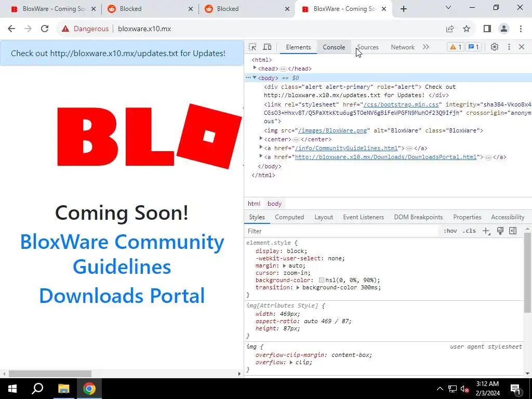Open the Computed styles tab
This screenshot has height=399, width=532.
289,217
